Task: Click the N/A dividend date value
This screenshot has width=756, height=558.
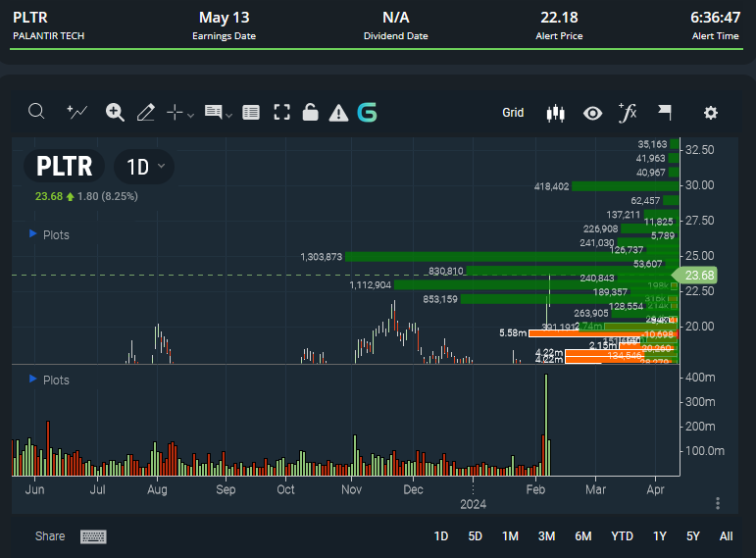Action: (396, 18)
